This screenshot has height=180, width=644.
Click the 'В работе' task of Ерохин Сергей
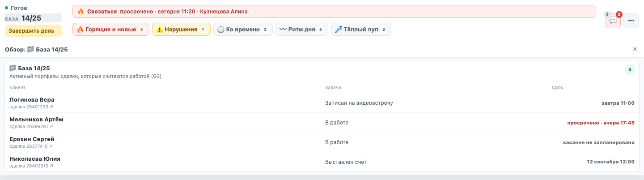(336, 142)
